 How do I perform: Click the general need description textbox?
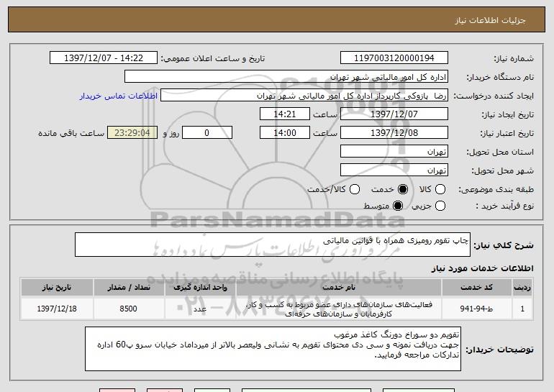(x=273, y=245)
